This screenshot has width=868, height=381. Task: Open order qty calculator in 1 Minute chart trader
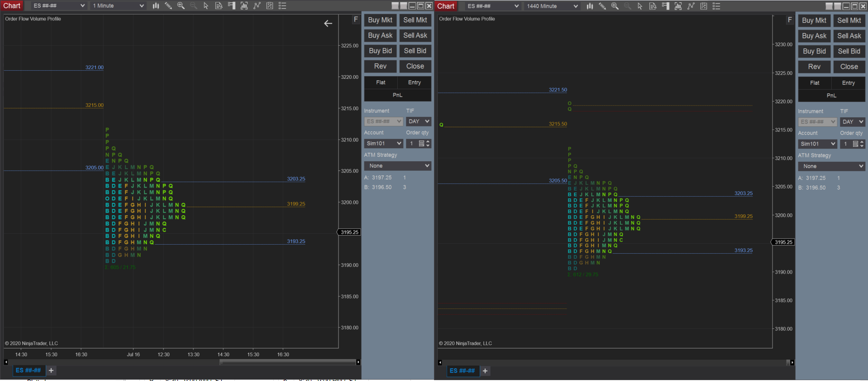click(421, 144)
